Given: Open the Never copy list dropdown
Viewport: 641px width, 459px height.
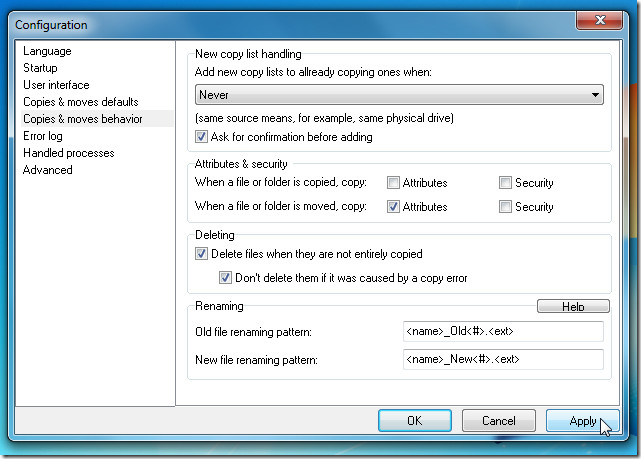Looking at the screenshot, I should tap(399, 95).
